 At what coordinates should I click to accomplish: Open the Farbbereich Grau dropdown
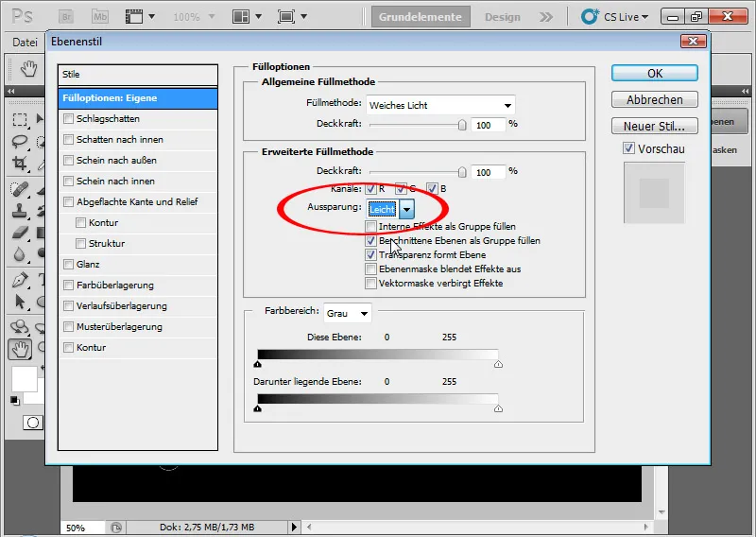347,314
